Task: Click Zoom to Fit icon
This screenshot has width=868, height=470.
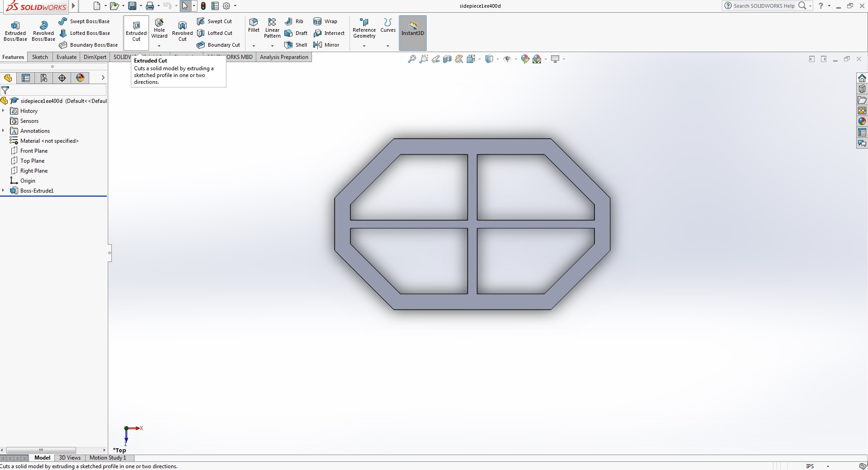Action: (412, 59)
